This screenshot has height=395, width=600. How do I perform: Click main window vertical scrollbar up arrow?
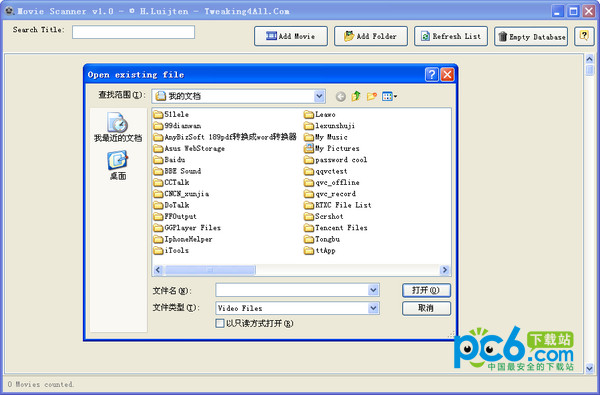click(x=589, y=59)
